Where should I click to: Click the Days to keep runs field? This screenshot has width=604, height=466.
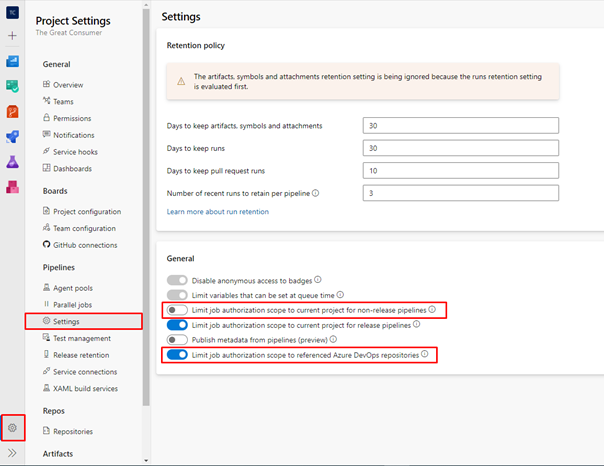coord(460,148)
